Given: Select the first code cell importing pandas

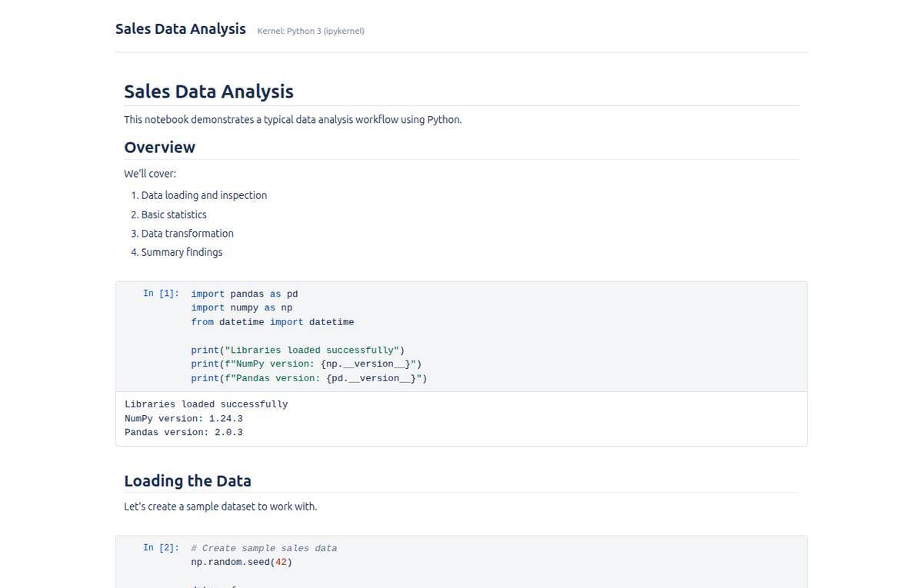Looking at the screenshot, I should 308,336.
